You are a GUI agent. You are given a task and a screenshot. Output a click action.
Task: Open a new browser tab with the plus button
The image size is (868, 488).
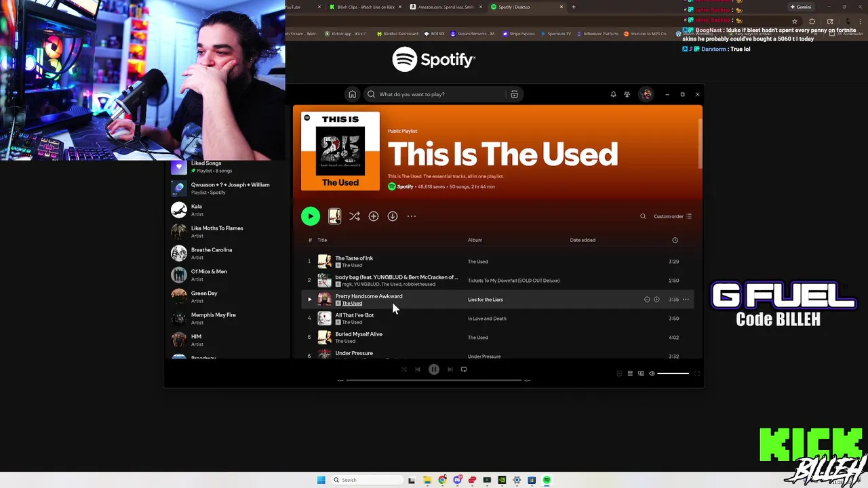(573, 7)
